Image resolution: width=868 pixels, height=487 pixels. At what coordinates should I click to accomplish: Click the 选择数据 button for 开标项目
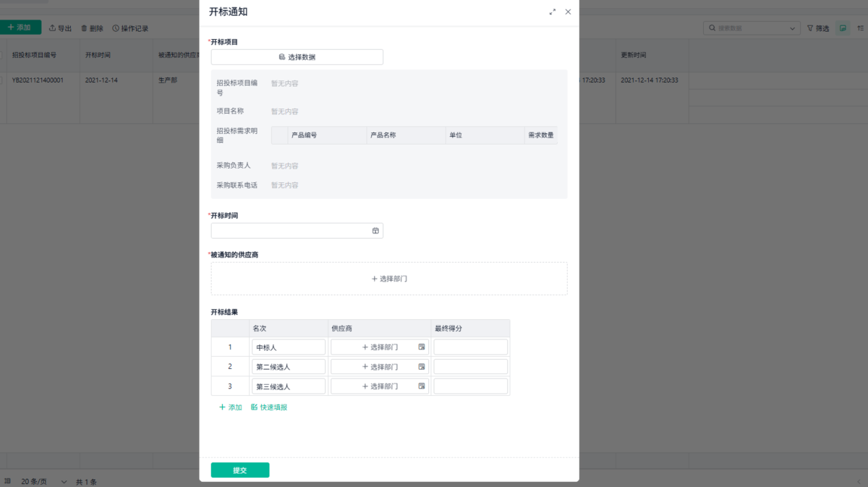point(297,57)
